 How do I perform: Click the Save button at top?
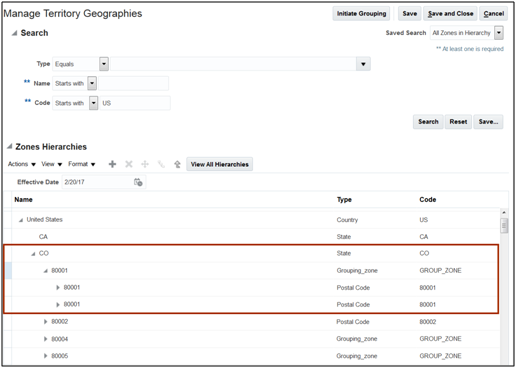[410, 14]
